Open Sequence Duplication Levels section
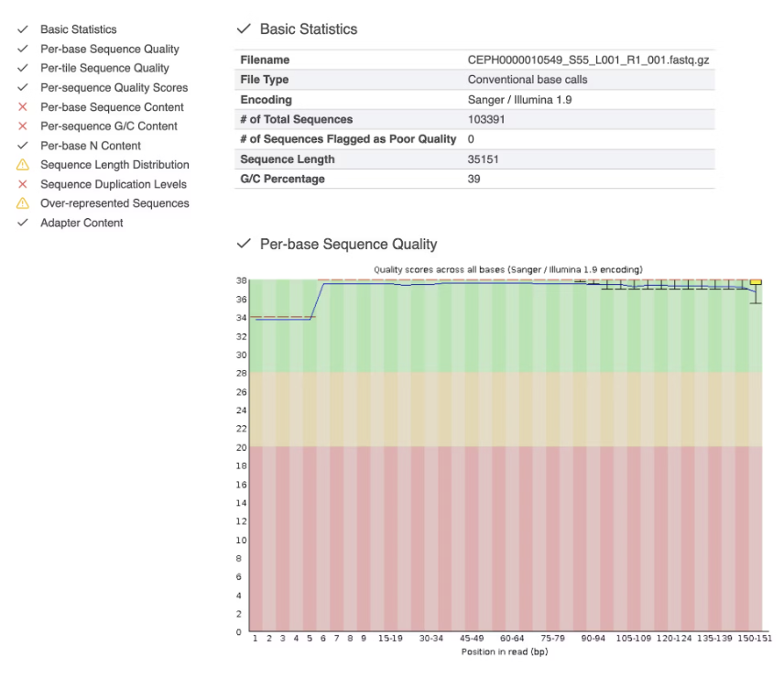784x678 pixels. pos(114,184)
